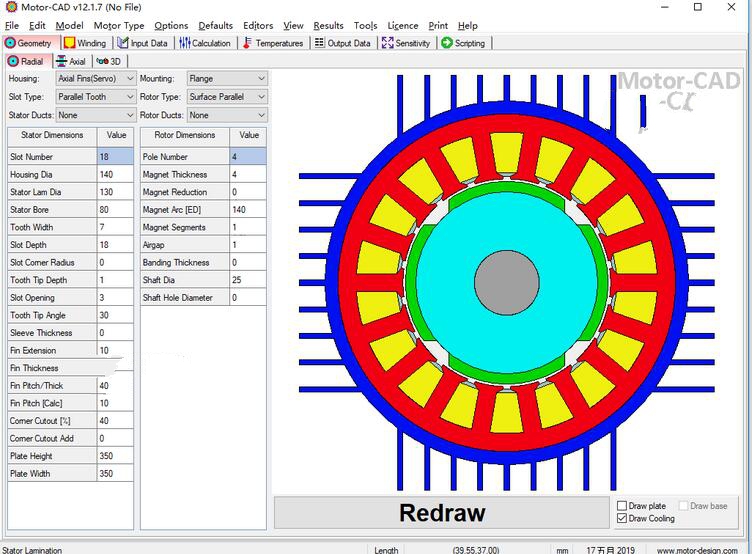Image resolution: width=753 pixels, height=554 pixels.
Task: Select the Magnet Arc [ED] value field
Action: click(x=248, y=209)
